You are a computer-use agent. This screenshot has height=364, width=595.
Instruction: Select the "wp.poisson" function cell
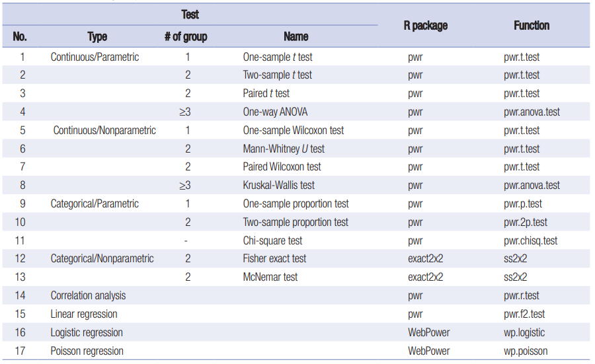525,351
